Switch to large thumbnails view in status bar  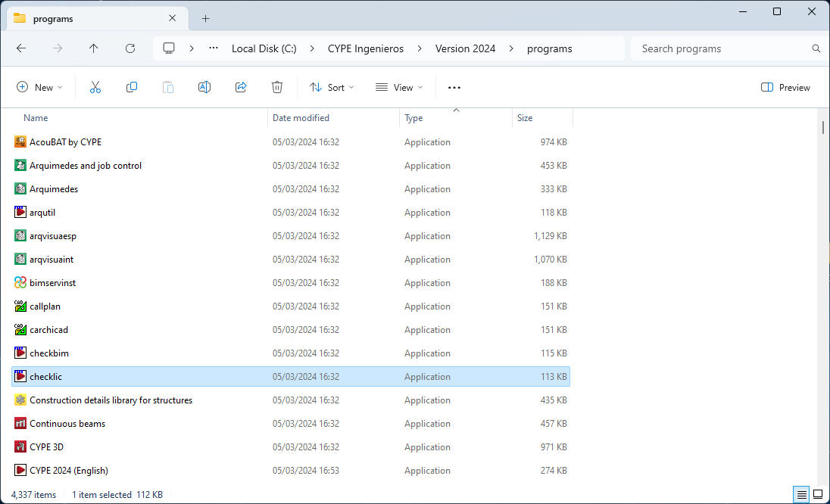818,494
